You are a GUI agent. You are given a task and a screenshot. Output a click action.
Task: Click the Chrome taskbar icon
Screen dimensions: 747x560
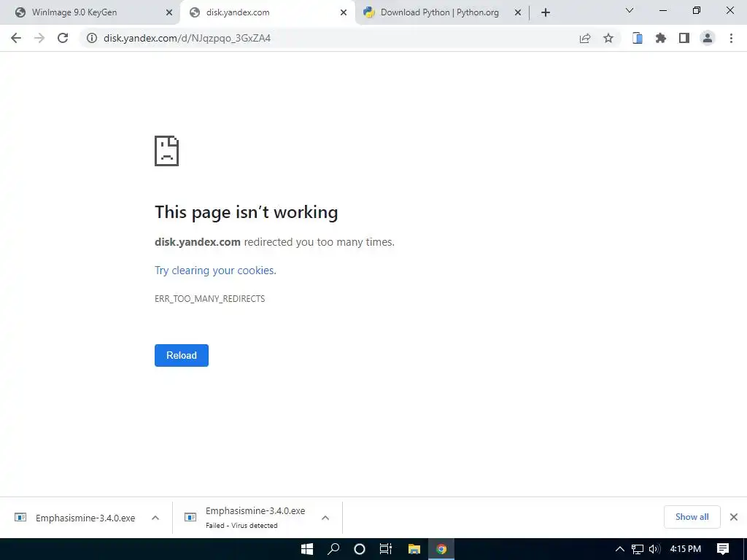[x=441, y=549]
